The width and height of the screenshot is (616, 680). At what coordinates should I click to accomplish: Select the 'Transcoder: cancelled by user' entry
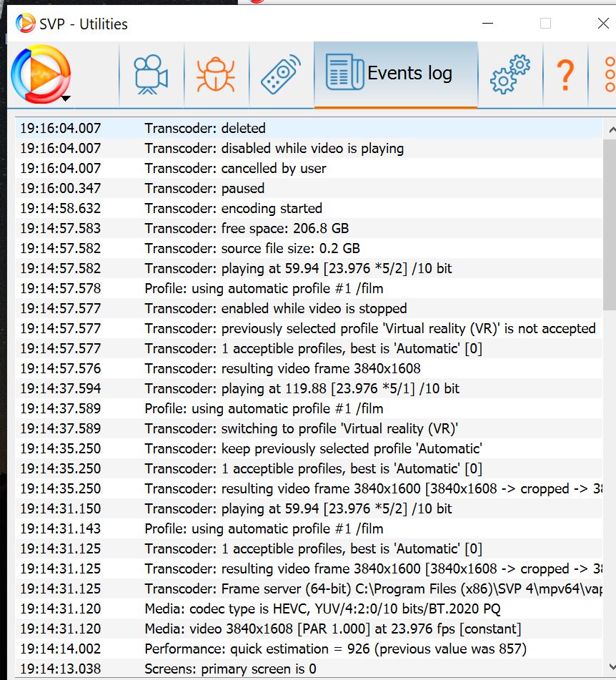pos(234,169)
